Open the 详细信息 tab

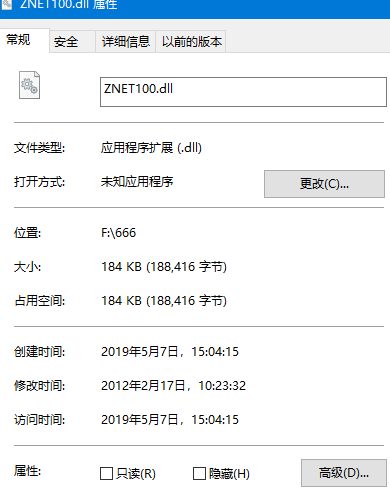pos(125,42)
